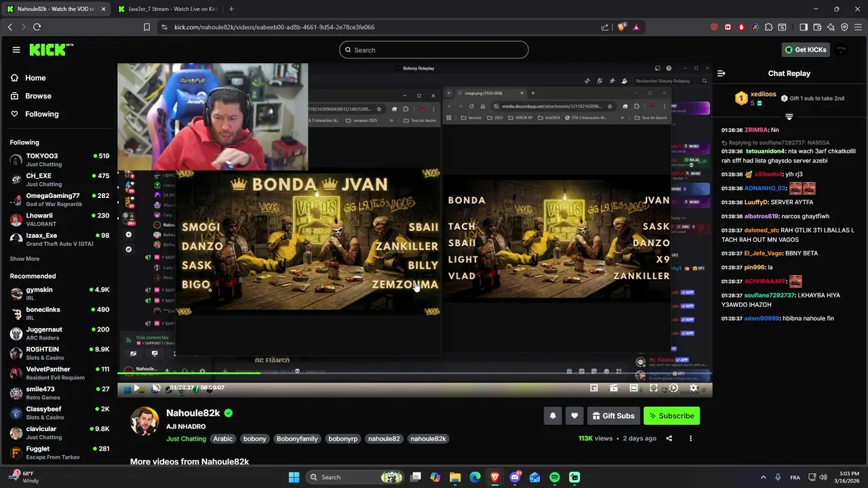Viewport: 868px width, 488px height.
Task: Focus the Kick search field
Action: click(434, 49)
